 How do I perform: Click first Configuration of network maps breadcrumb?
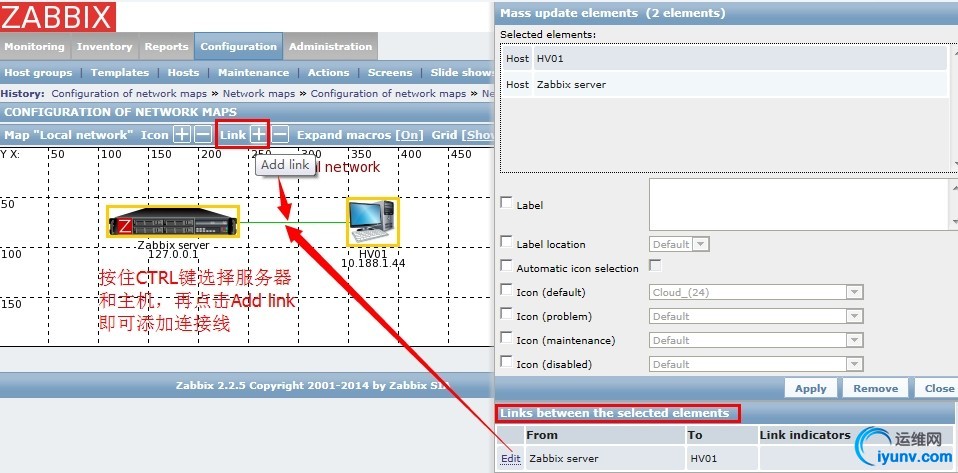[x=130, y=94]
